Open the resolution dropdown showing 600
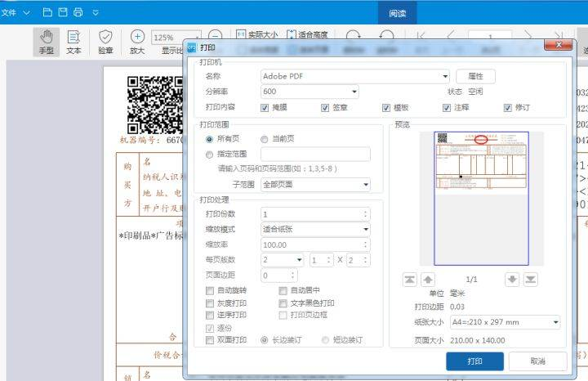 pos(310,92)
